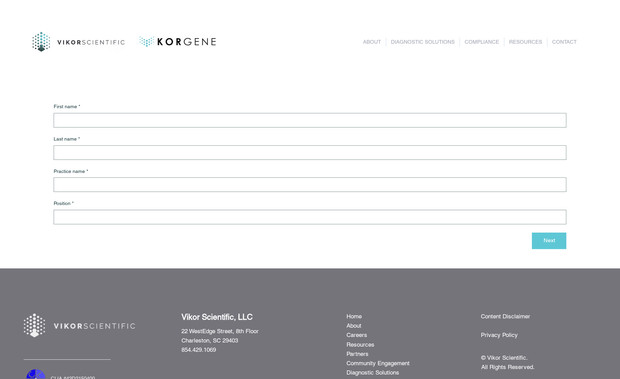Focus the Position input field

[310, 217]
